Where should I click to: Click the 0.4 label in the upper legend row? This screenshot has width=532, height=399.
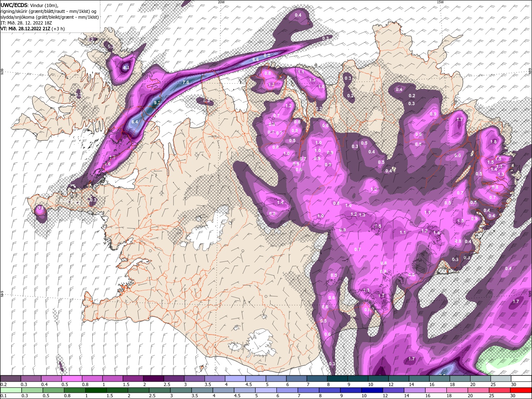(x=44, y=385)
